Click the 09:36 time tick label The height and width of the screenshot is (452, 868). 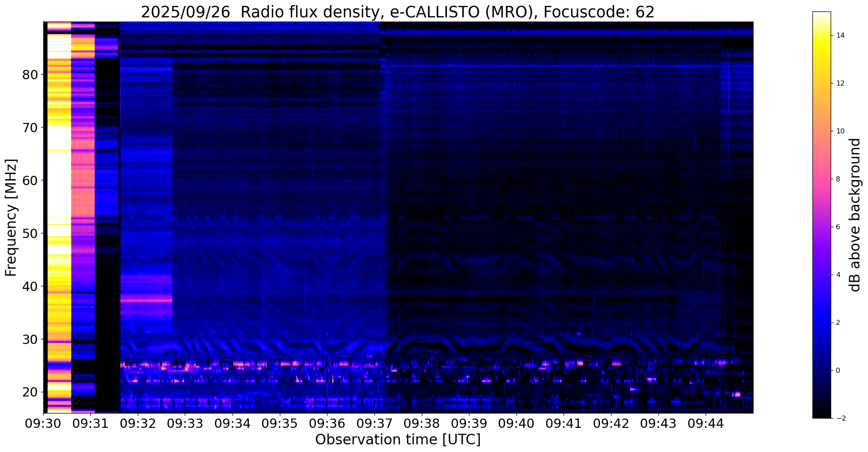(x=327, y=423)
